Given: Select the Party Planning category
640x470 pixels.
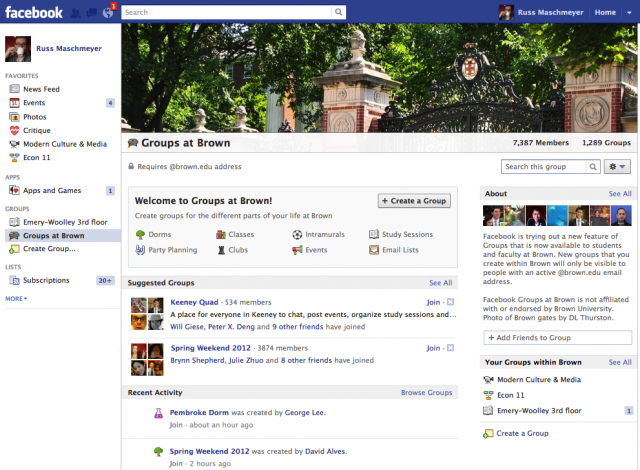Looking at the screenshot, I should click(x=172, y=250).
